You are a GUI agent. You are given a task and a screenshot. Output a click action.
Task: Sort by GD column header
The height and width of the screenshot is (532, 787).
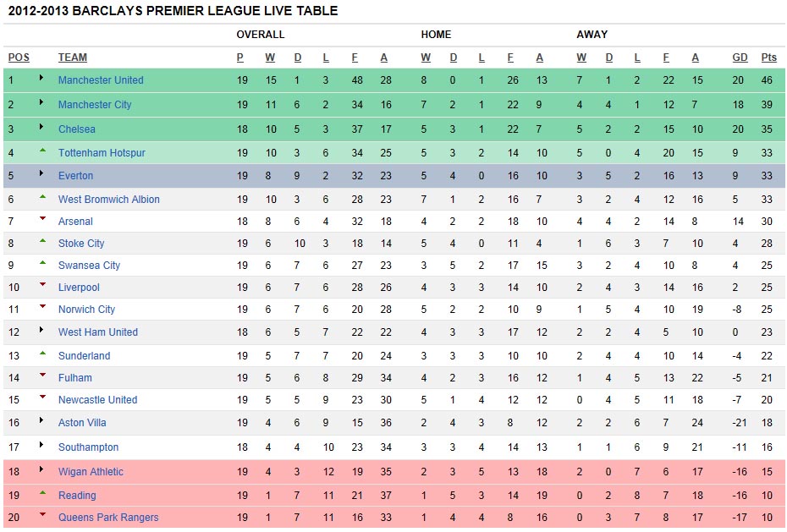click(x=740, y=58)
